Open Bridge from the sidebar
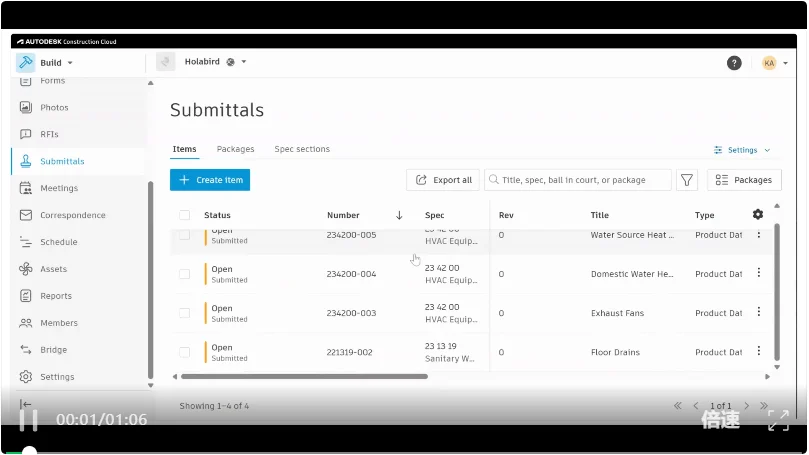The width and height of the screenshot is (809, 455). pos(53,350)
